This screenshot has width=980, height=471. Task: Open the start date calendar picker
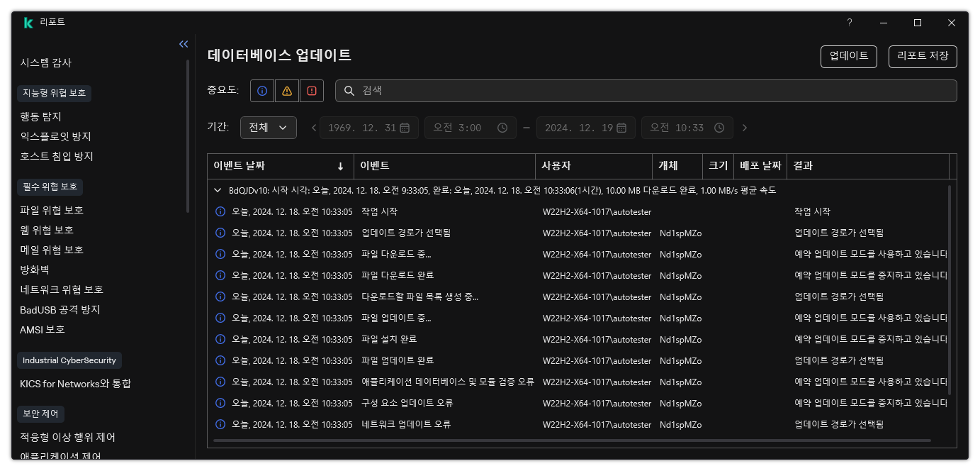coord(405,128)
